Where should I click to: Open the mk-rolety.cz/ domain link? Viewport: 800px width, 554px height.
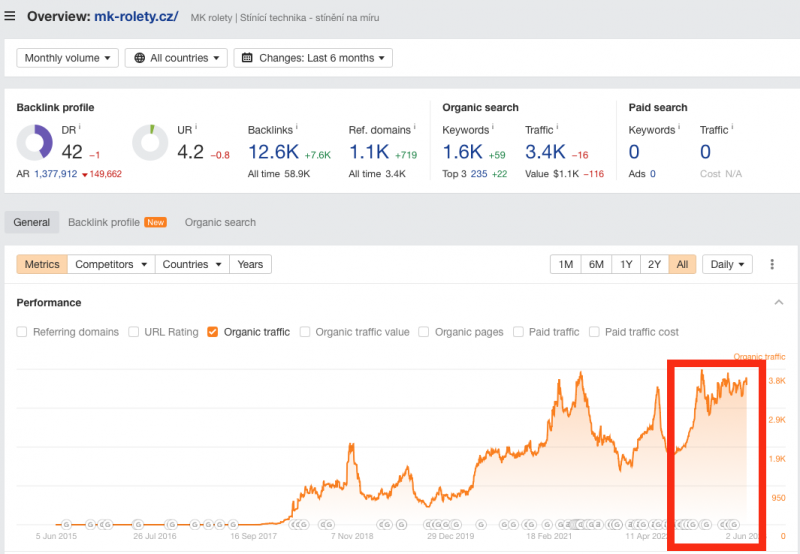(136, 16)
